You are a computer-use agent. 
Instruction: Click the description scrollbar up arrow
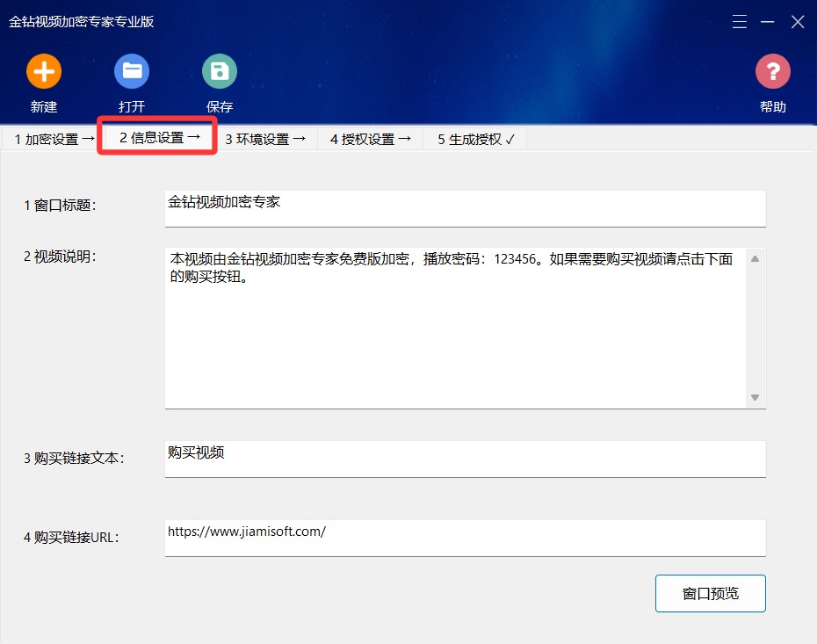[x=755, y=259]
